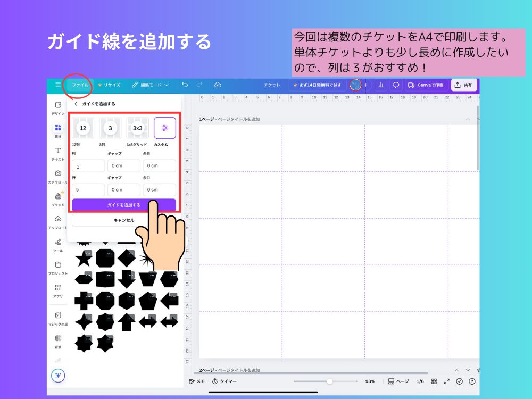Viewport: 532px width, 399px height.
Task: Select the 3列 guide preset
Action: tap(110, 128)
